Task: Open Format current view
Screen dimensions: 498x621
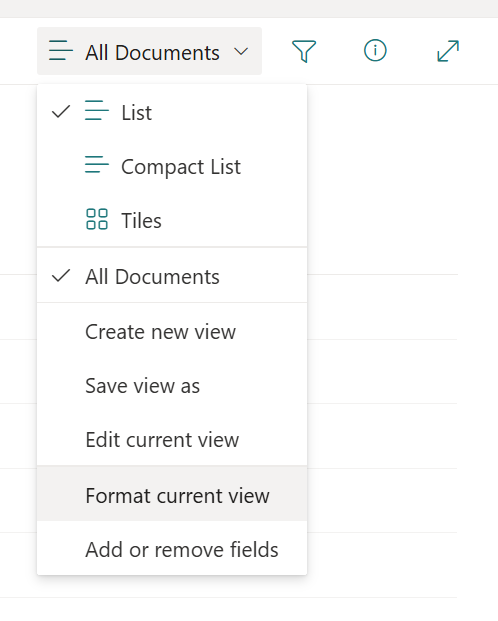Action: click(172, 495)
